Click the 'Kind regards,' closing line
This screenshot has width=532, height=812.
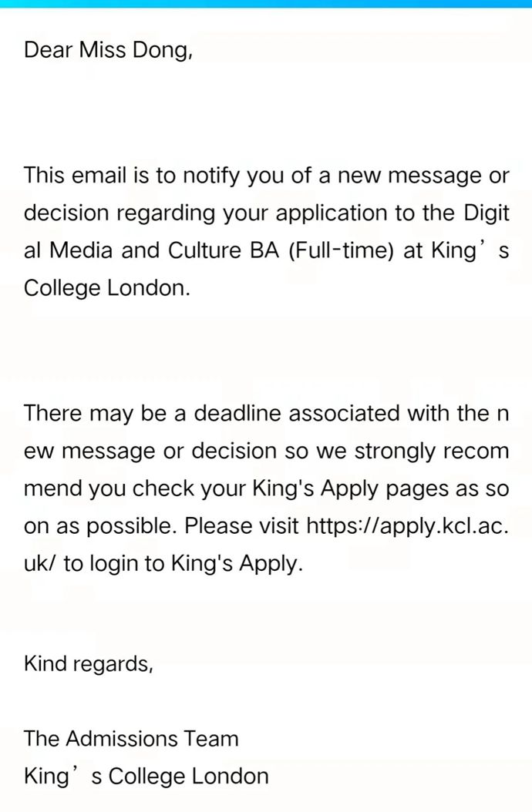[x=88, y=664]
